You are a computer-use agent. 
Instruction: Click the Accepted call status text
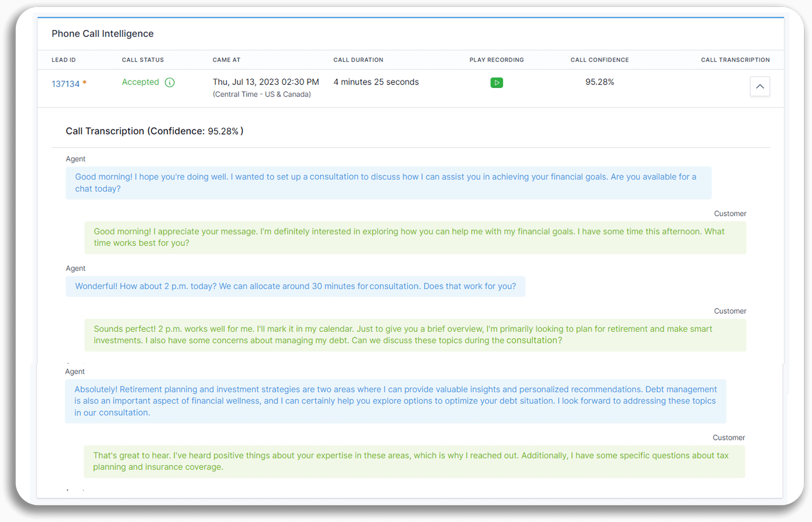[x=140, y=82]
